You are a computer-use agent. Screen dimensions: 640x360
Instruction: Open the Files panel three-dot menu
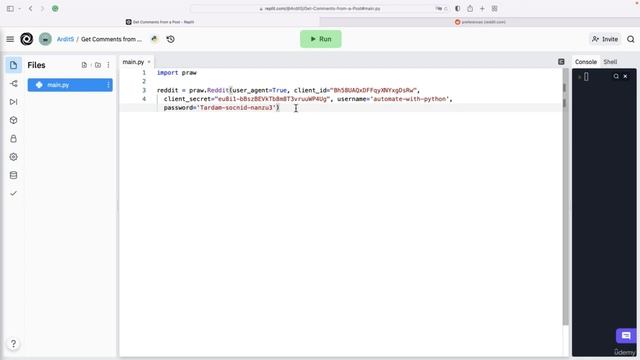coord(108,65)
